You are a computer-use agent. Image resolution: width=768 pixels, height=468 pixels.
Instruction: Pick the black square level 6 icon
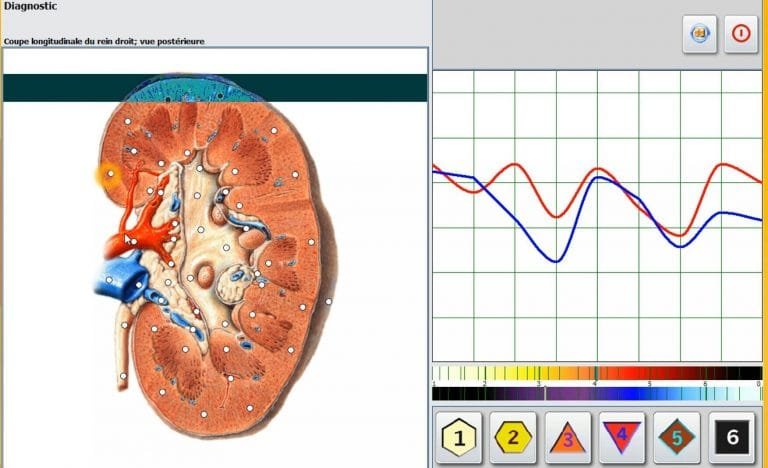coord(732,437)
